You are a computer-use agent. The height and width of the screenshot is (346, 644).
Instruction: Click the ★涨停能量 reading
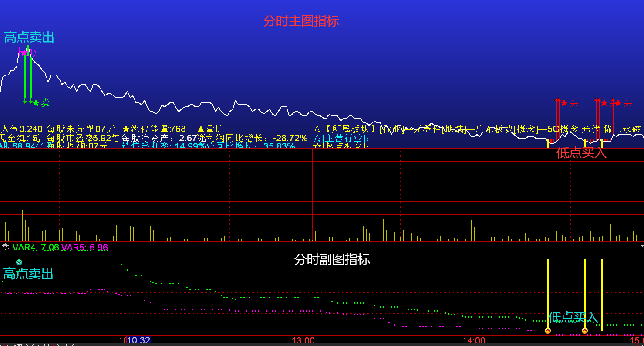154,129
